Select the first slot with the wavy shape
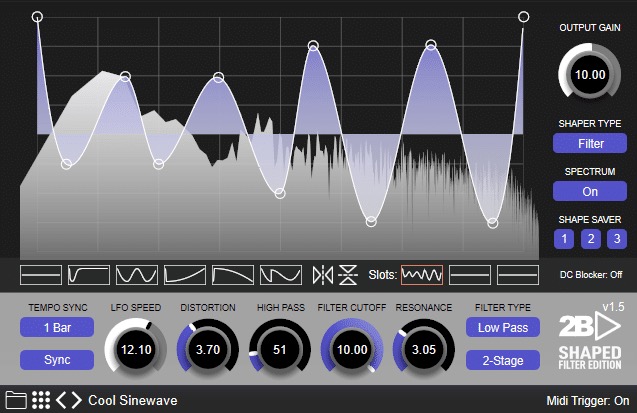Image resolution: width=637 pixels, height=413 pixels. tap(422, 275)
